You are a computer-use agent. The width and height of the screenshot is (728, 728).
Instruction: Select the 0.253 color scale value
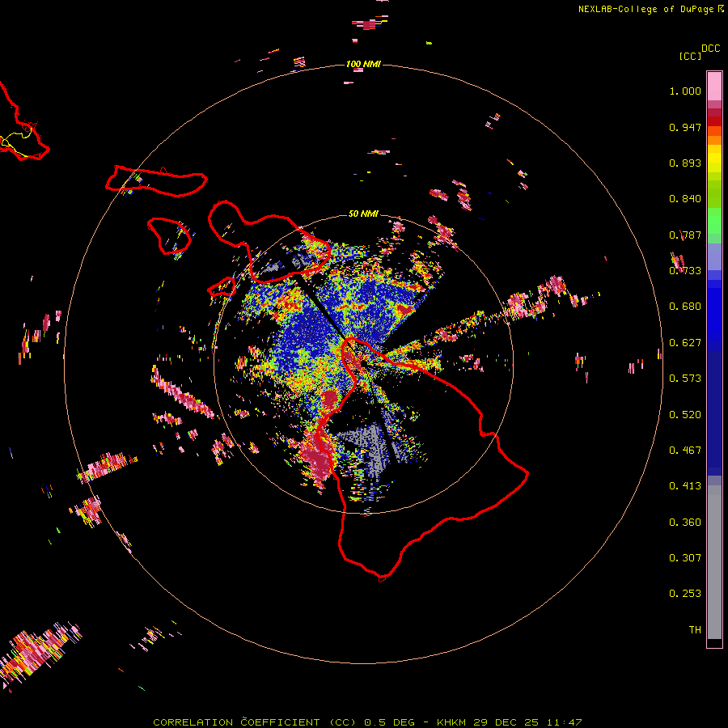[x=685, y=594]
